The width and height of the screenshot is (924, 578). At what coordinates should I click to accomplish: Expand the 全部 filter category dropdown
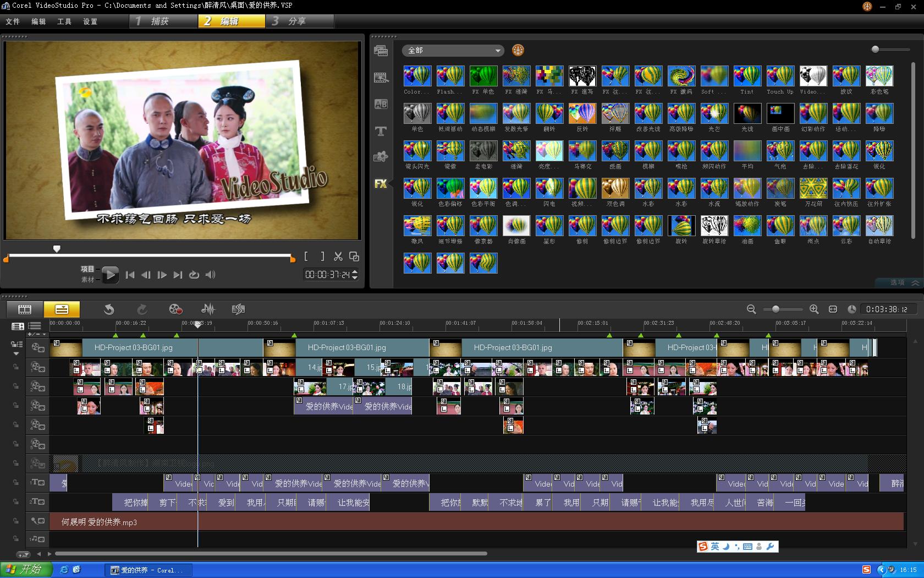(453, 50)
